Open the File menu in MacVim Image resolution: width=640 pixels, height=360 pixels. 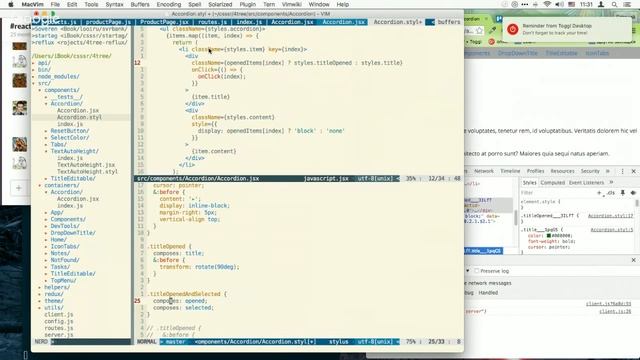(x=55, y=4)
